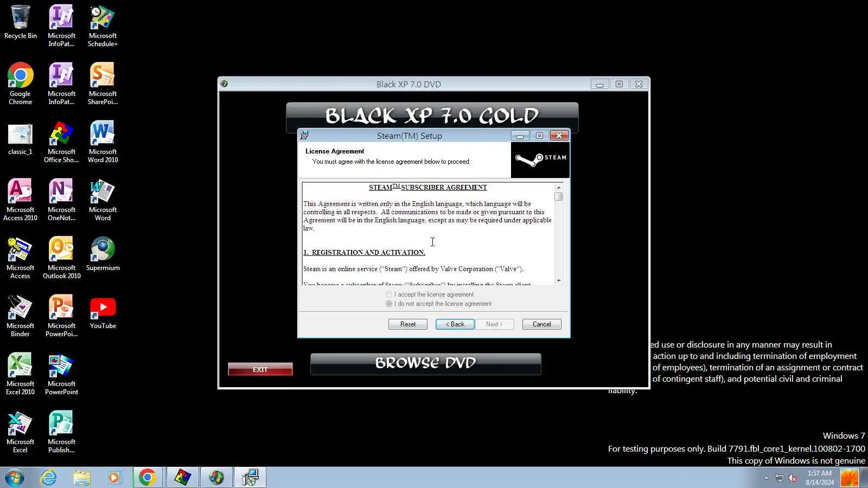The height and width of the screenshot is (488, 868).
Task: Close the Steam(TM) Setup window
Action: (x=559, y=136)
